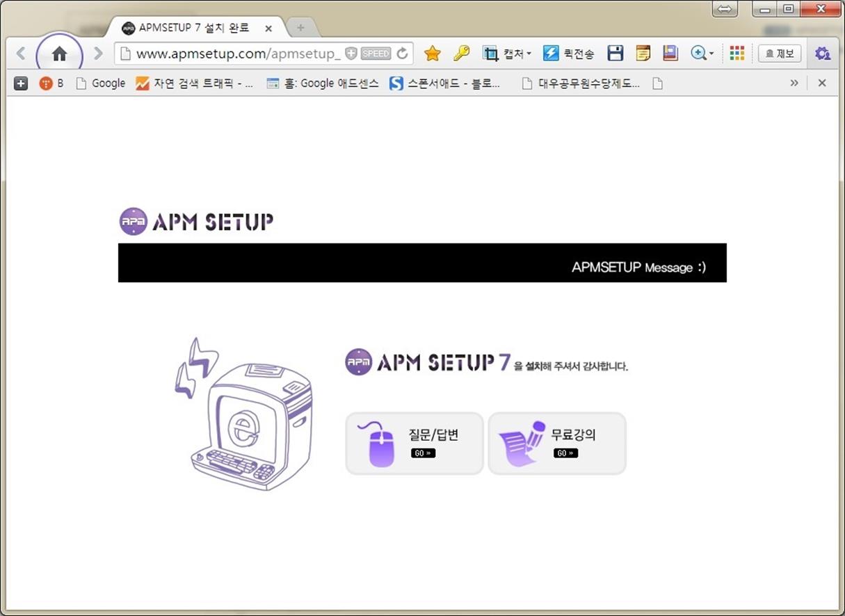
Task: Open the browser home page
Action: click(60, 54)
